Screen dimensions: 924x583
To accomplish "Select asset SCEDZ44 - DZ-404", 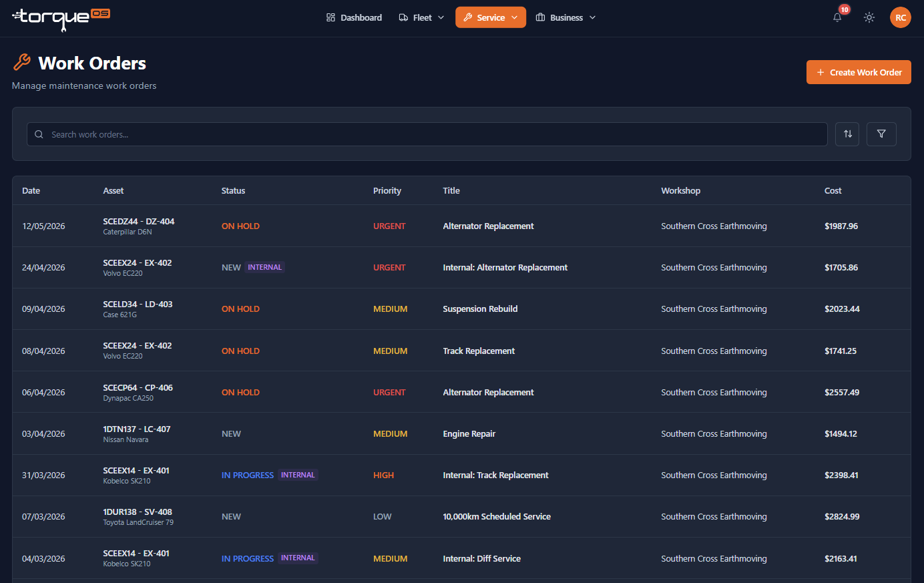I will click(139, 221).
